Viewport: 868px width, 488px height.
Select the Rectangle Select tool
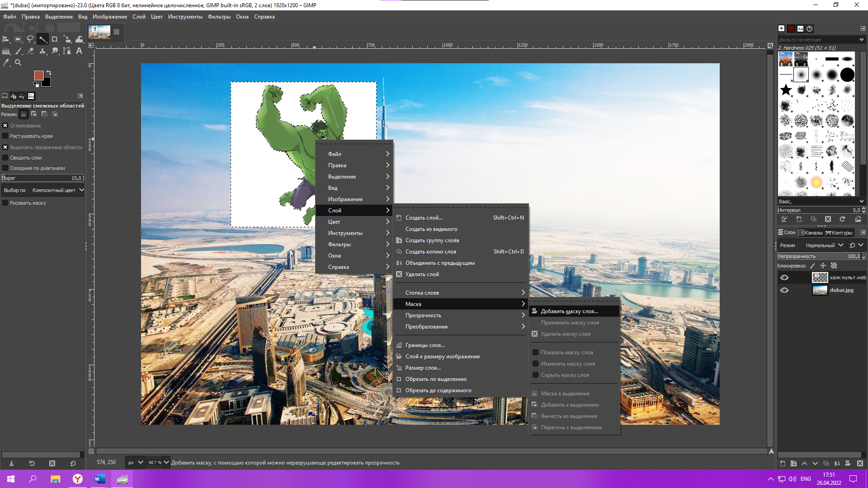tap(18, 39)
